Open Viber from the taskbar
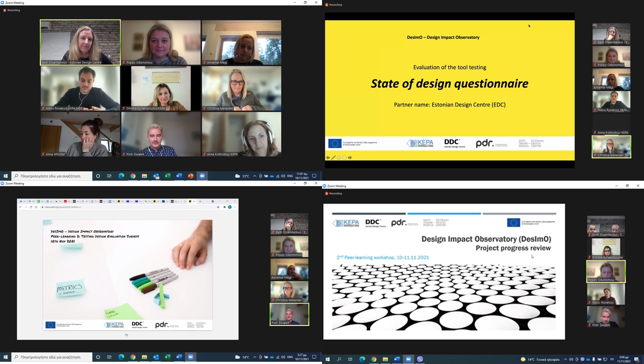Screen dimensions: 644x364 420,359
